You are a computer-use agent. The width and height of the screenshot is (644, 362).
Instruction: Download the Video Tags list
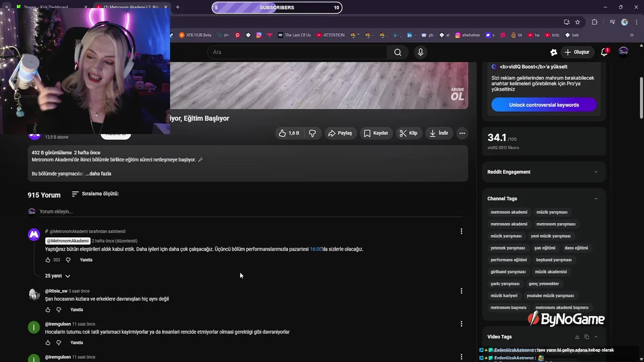577,337
